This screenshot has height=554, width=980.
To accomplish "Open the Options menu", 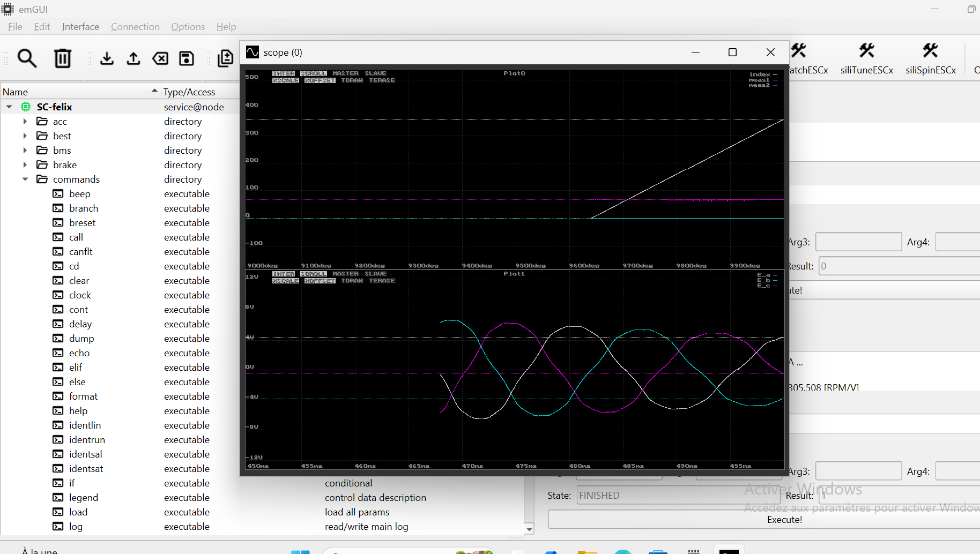I will coord(188,27).
